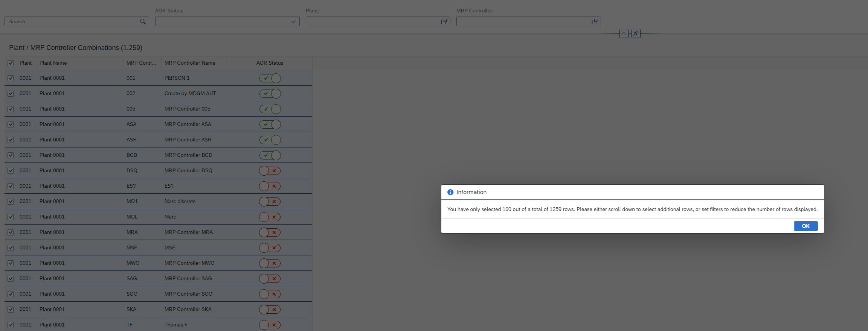Toggle the select-all checkbox in the table header
Viewport: 868px width, 331px height.
[x=11, y=63]
